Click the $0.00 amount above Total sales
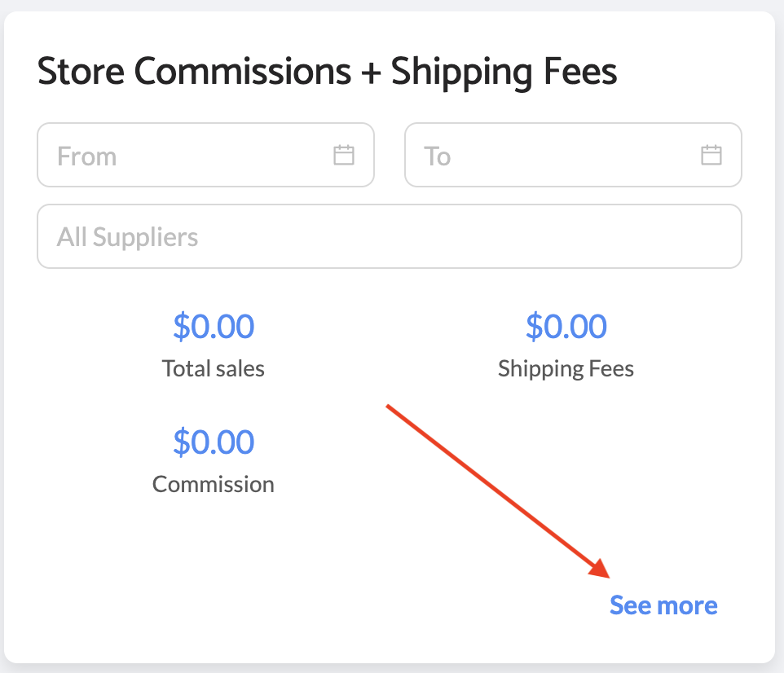The height and width of the screenshot is (673, 784). (x=214, y=327)
